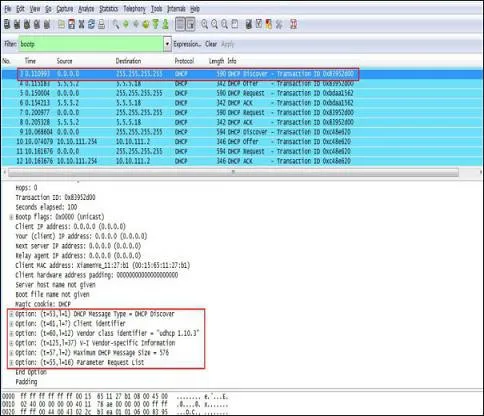The width and height of the screenshot is (484, 416).
Task: Open preferences tools icon
Action: 279,24
